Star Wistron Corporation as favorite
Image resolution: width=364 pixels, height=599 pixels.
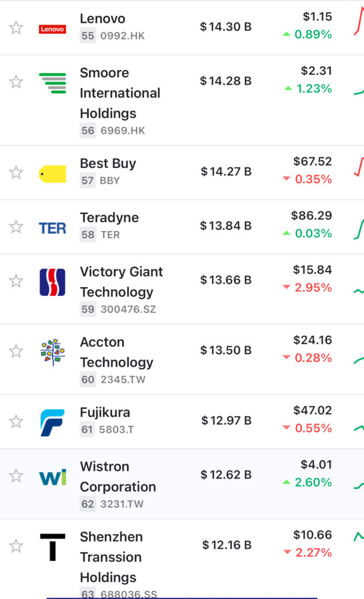(x=16, y=476)
